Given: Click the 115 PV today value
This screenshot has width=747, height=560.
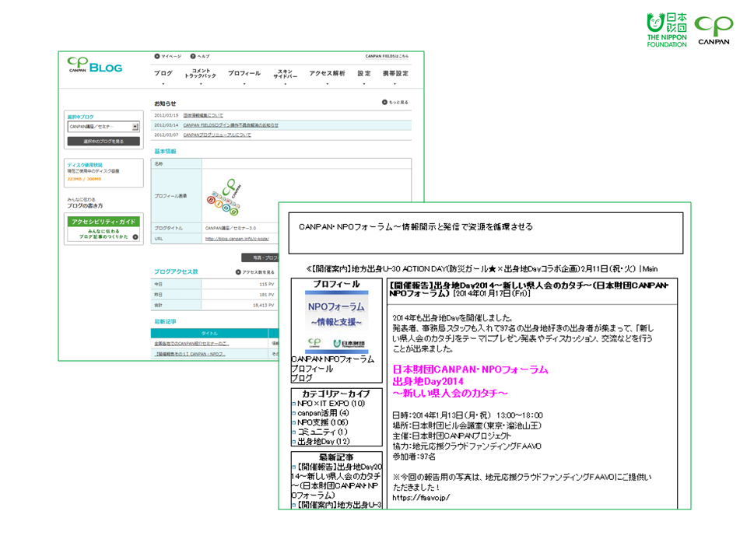Looking at the screenshot, I should (x=266, y=285).
